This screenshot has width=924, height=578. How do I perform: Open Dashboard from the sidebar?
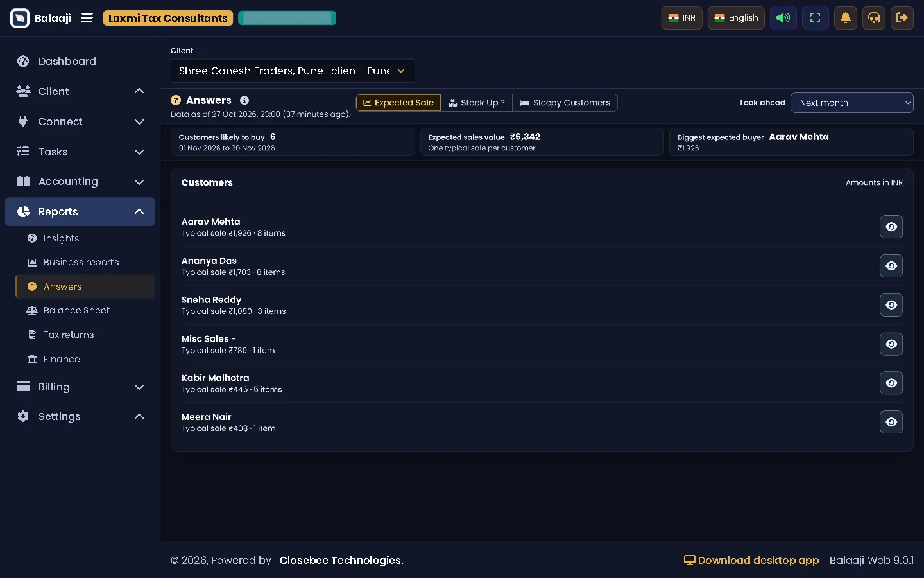[80, 61]
